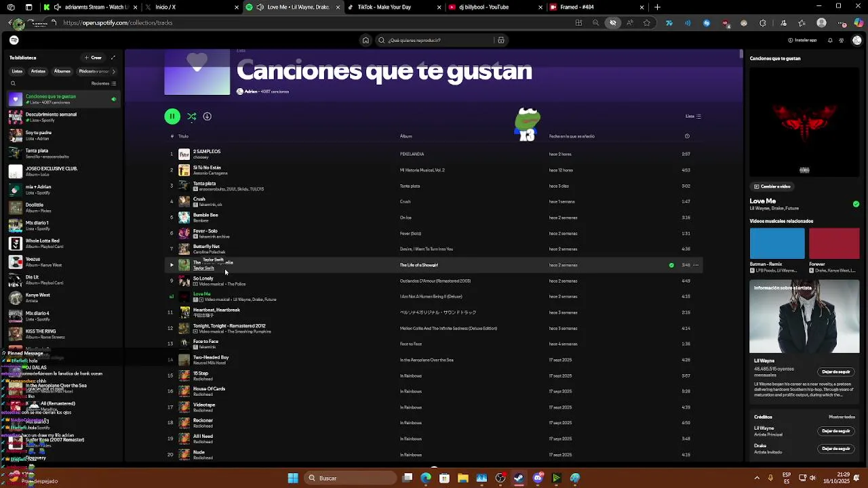Open File Explorer from the taskbar
The image size is (868, 488).
click(463, 478)
